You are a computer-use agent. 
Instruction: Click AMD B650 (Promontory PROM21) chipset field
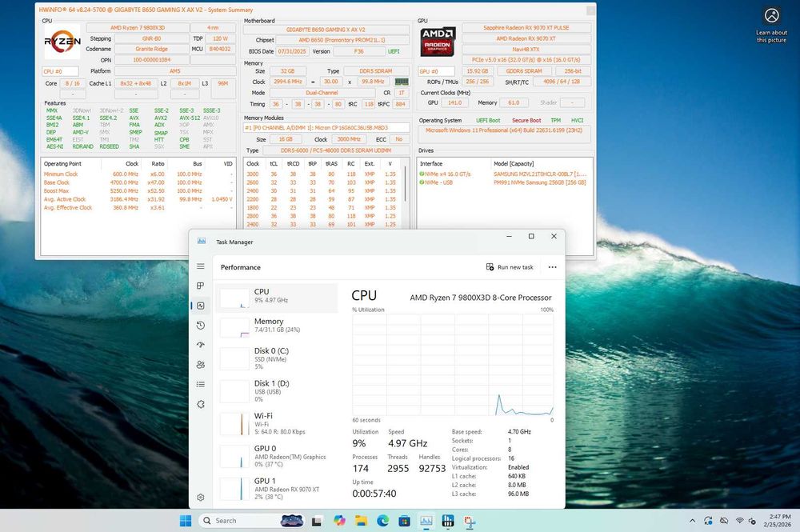coord(342,40)
